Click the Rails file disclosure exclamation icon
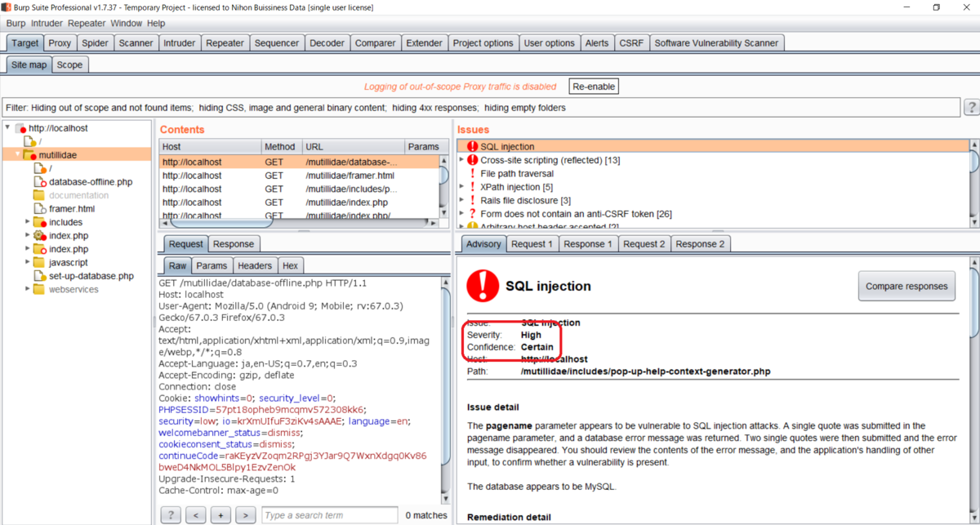980x525 pixels. tap(472, 200)
